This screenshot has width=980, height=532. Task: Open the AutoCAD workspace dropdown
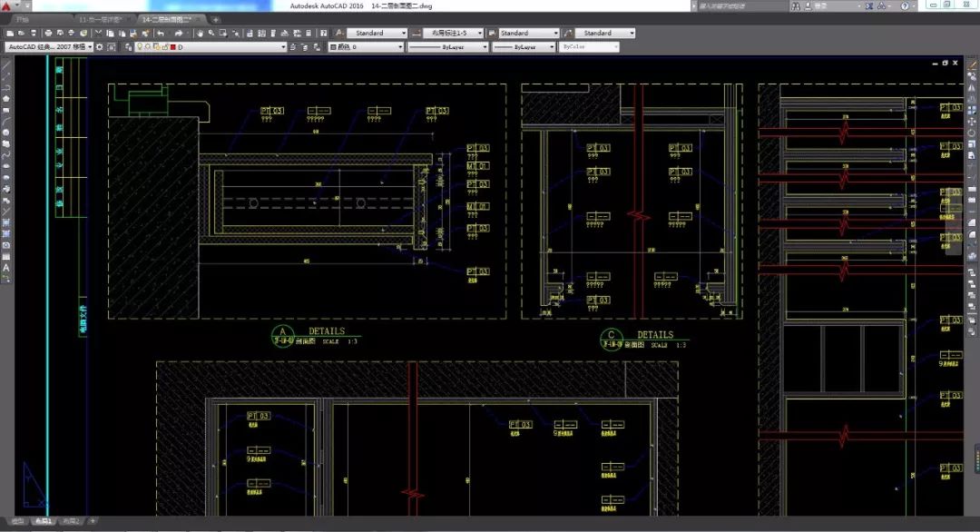tap(49, 46)
